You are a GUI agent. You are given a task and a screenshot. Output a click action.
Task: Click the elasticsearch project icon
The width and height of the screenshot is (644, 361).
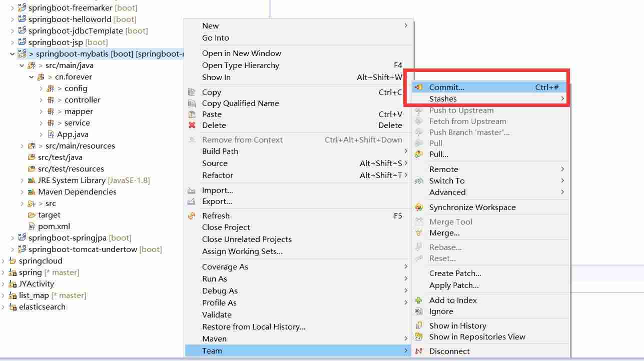coord(13,307)
